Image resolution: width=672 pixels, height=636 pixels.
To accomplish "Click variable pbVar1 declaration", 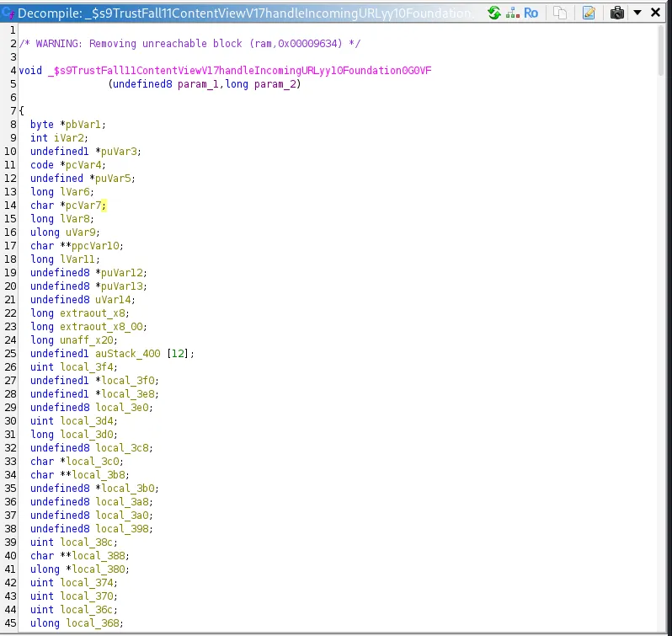I will coord(83,125).
